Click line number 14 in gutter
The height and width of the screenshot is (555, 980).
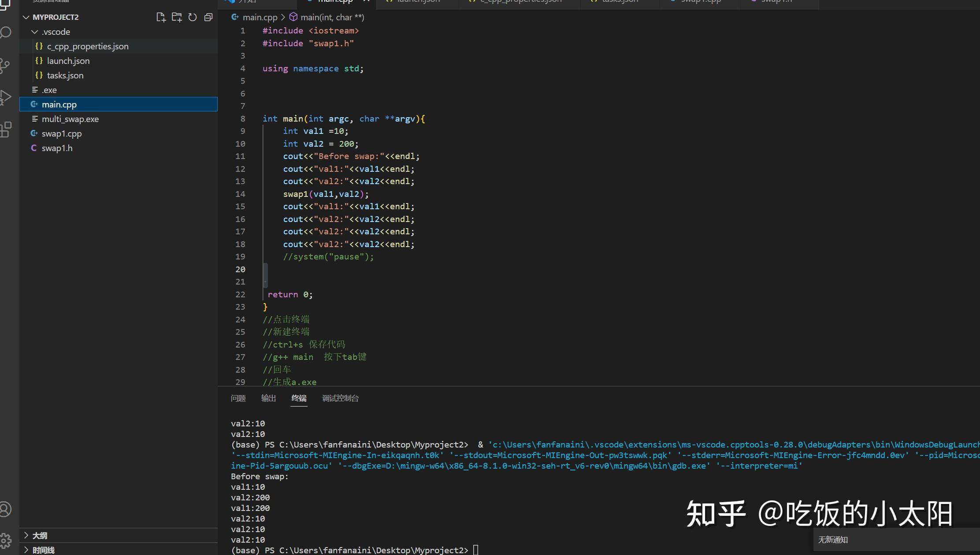240,194
